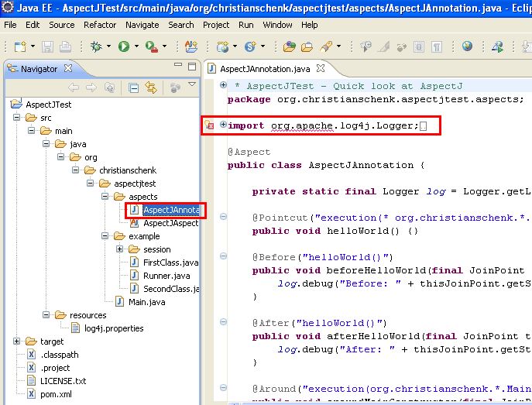Toggle Block Selection Mode icon
Image resolution: width=532 pixels, height=405 pixels.
[x=419, y=46]
